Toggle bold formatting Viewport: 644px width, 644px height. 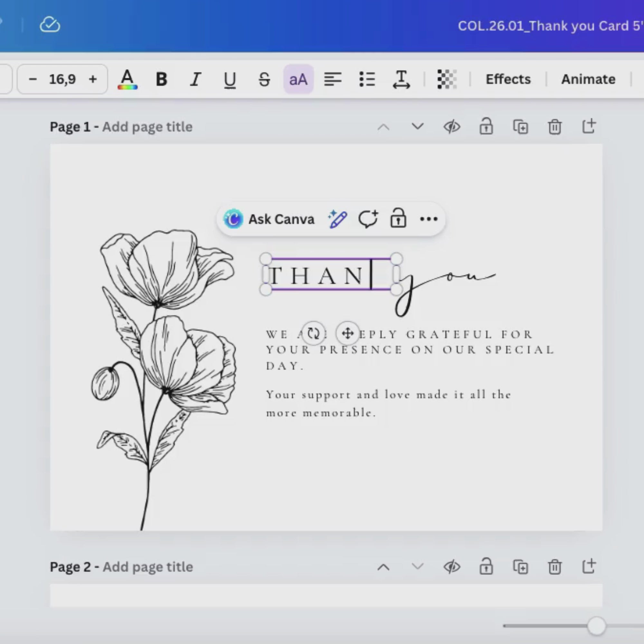162,79
